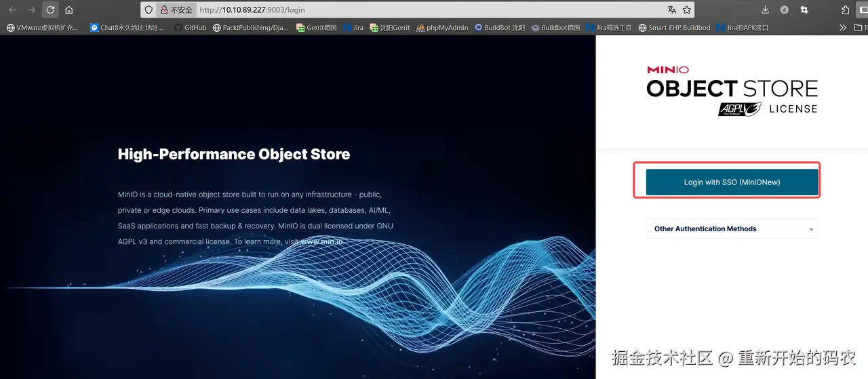Screen dimensions: 868x379
Task: Open the Jira bookmark
Action: pos(353,28)
